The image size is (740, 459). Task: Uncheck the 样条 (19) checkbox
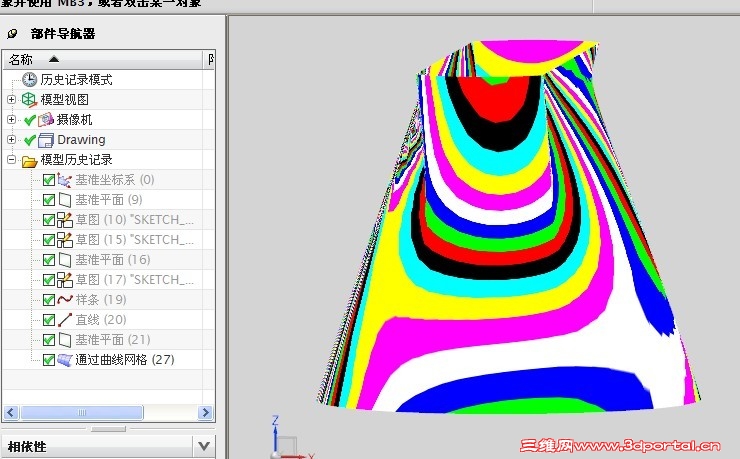tap(49, 300)
